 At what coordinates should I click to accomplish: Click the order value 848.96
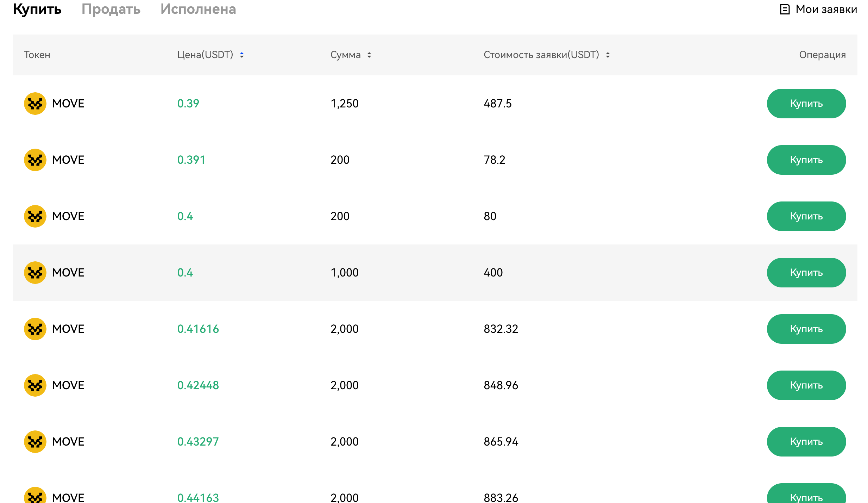coord(501,385)
